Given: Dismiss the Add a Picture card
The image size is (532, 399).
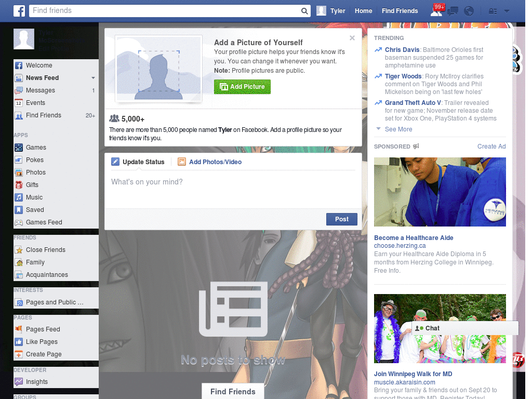Looking at the screenshot, I should pos(352,38).
